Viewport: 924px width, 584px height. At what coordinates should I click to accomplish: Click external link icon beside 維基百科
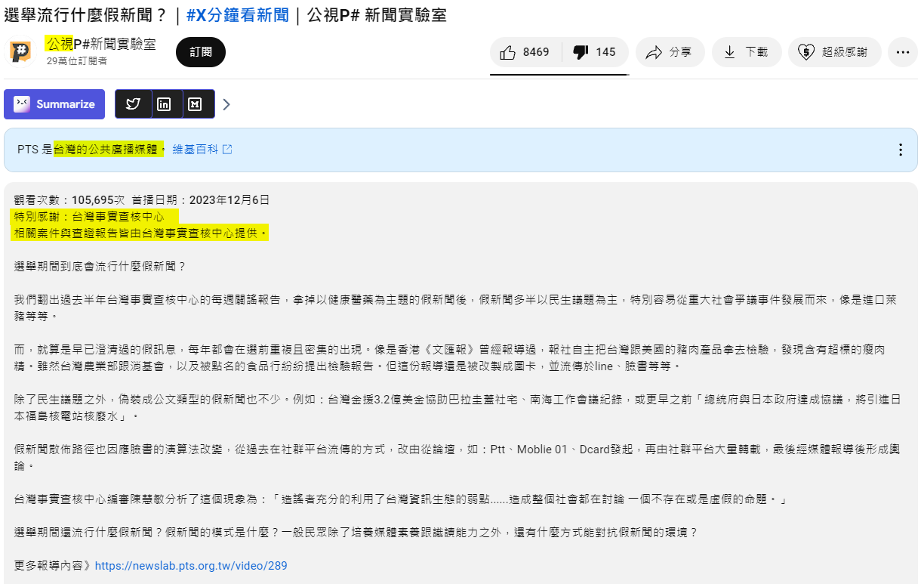[x=227, y=150]
